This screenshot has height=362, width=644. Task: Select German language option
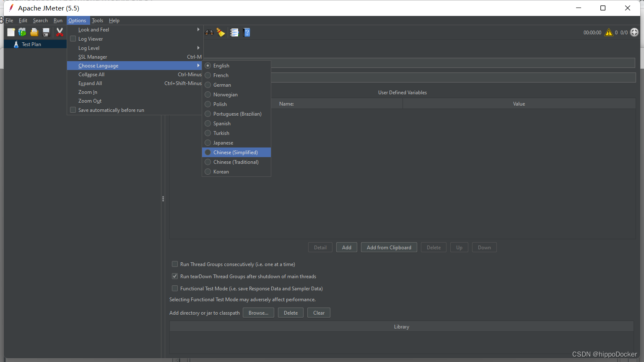pyautogui.click(x=236, y=85)
